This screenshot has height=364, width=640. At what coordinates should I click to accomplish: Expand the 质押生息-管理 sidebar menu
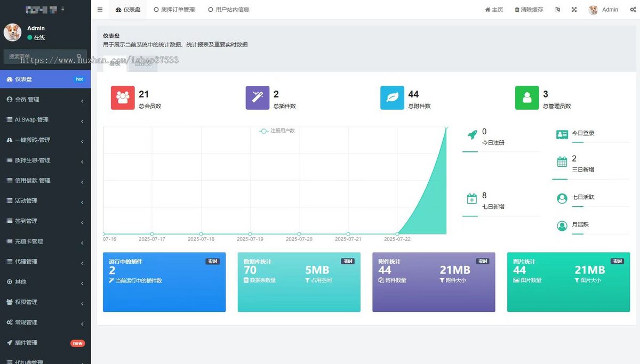tap(45, 160)
